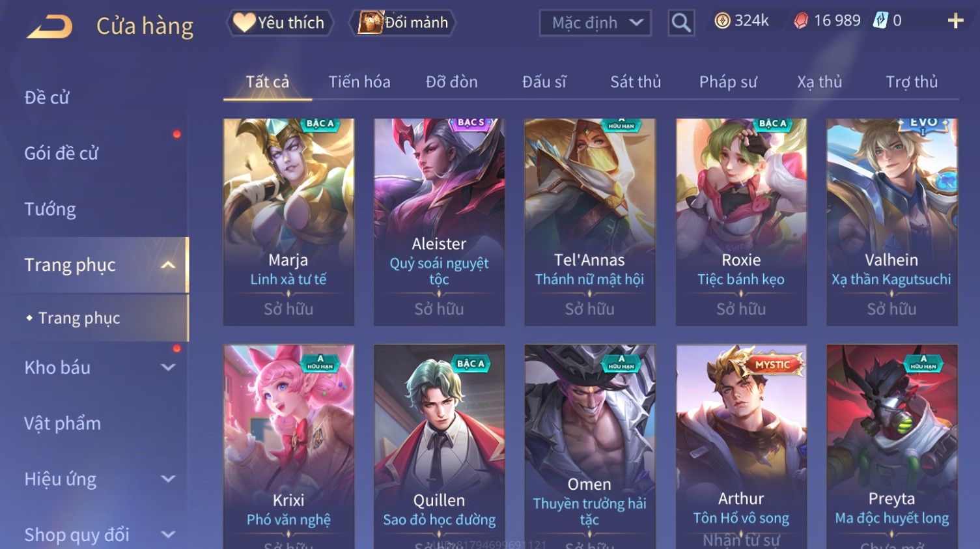This screenshot has height=549, width=980.
Task: Open Yêu thích heart favorites button
Action: coord(280,23)
